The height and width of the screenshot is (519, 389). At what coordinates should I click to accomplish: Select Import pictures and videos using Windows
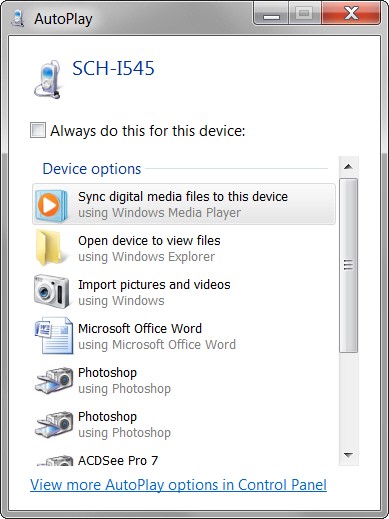pos(184,292)
